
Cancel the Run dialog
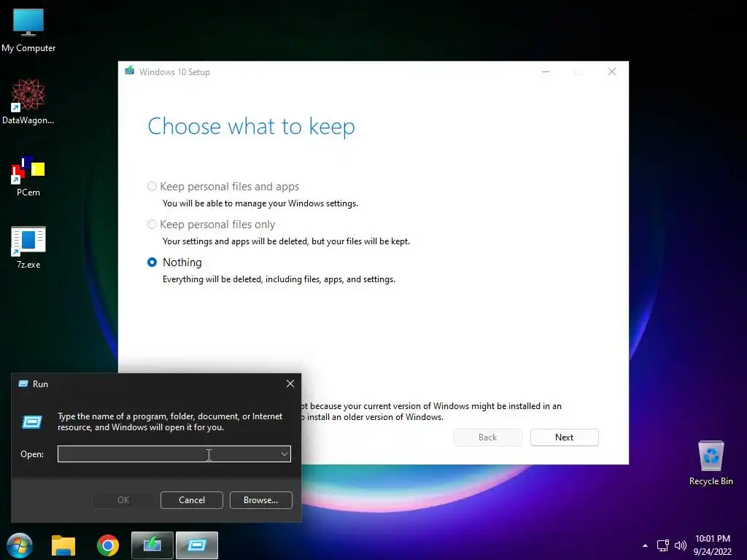point(192,500)
